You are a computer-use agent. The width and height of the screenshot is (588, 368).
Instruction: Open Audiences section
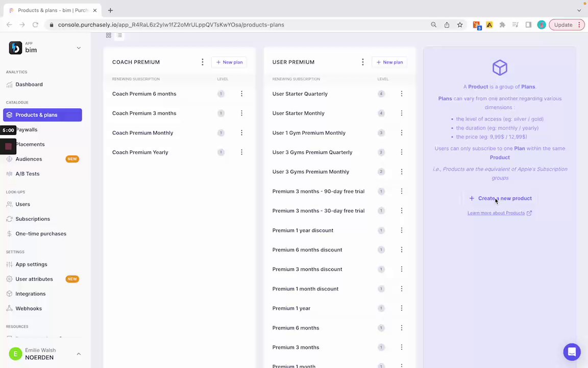click(29, 159)
